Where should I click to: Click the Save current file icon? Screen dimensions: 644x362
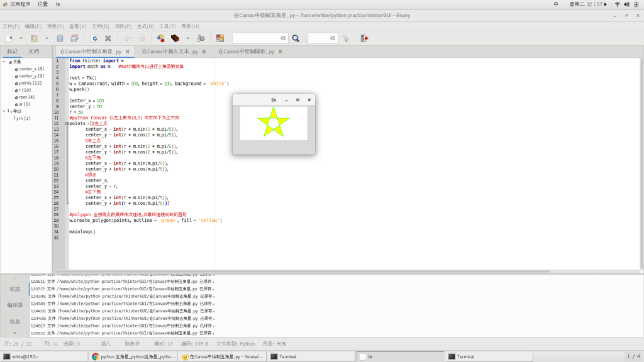click(x=60, y=38)
